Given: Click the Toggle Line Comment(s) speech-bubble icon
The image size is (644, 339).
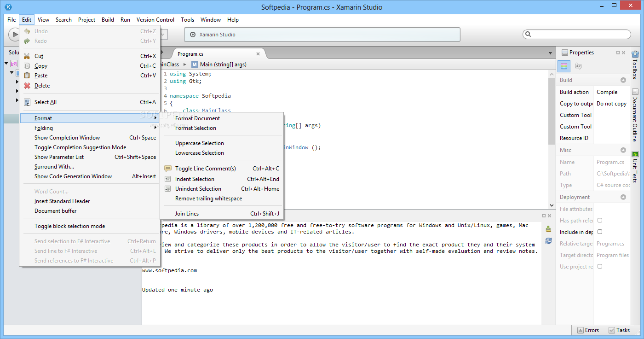Looking at the screenshot, I should [168, 169].
